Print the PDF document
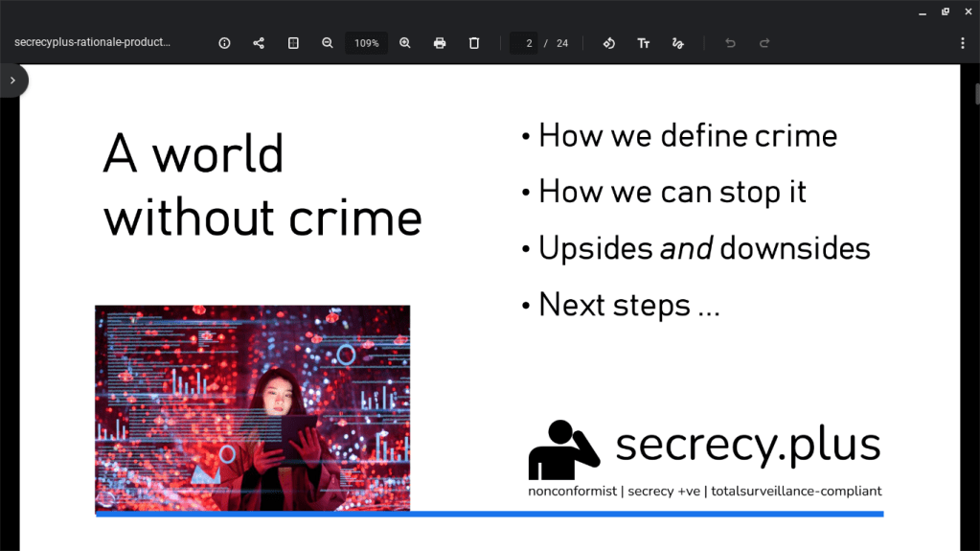Screen dimensions: 980x551 [x=440, y=43]
